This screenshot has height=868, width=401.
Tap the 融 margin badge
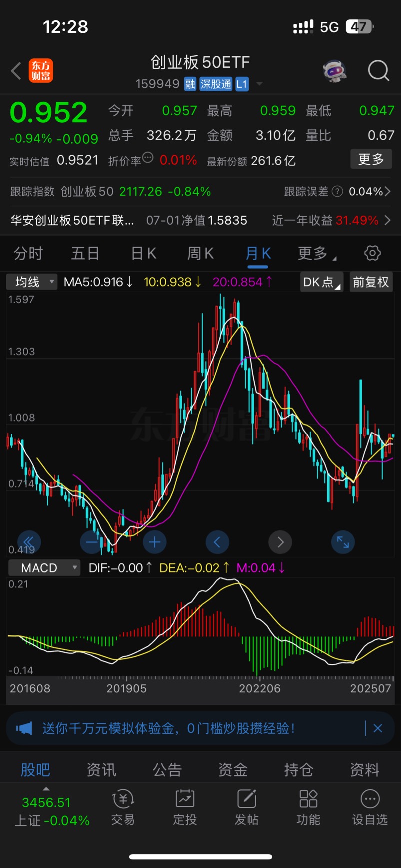190,84
